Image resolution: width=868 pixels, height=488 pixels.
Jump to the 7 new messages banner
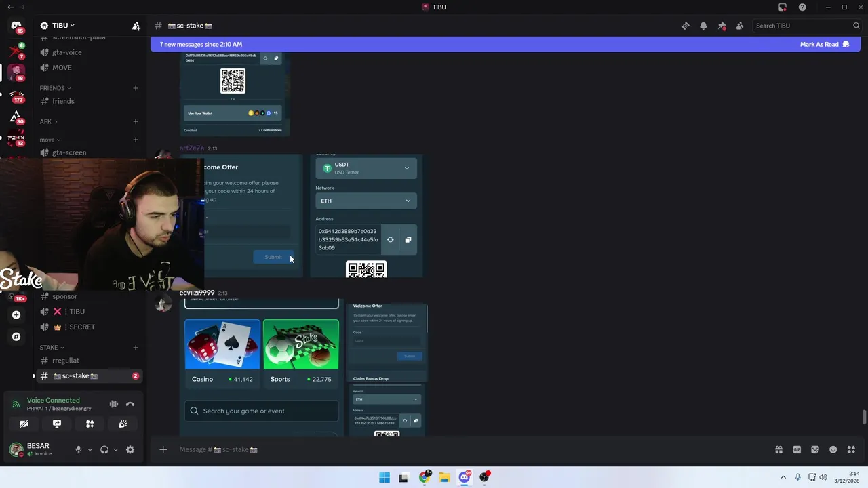505,44
